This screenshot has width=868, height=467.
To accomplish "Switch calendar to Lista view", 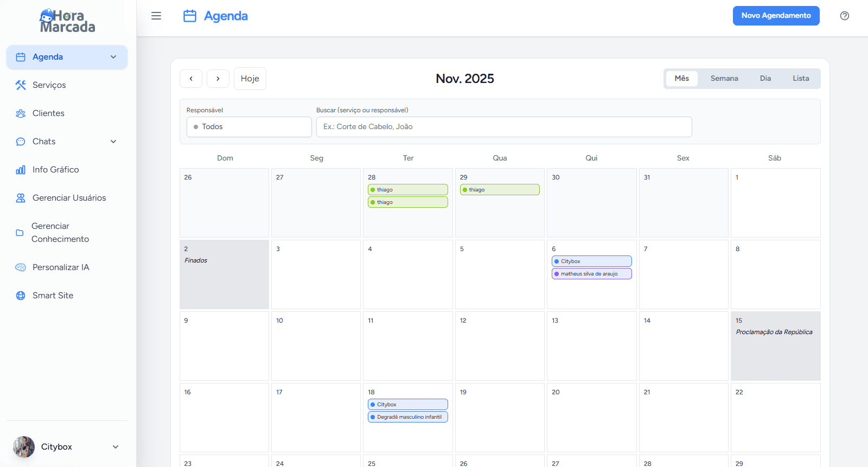I will point(801,79).
